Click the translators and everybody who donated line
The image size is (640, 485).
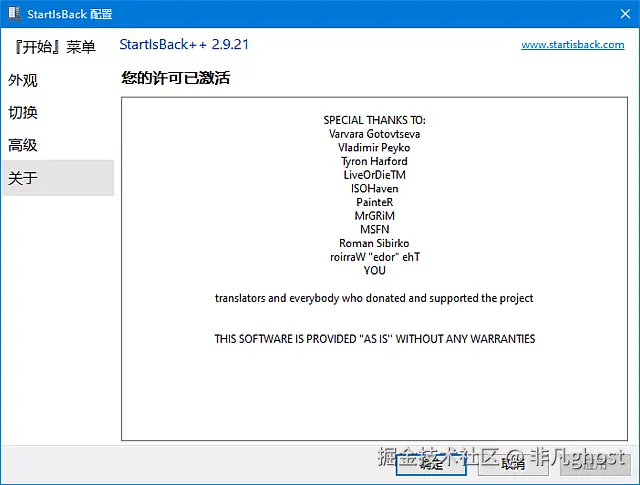pyautogui.click(x=374, y=298)
